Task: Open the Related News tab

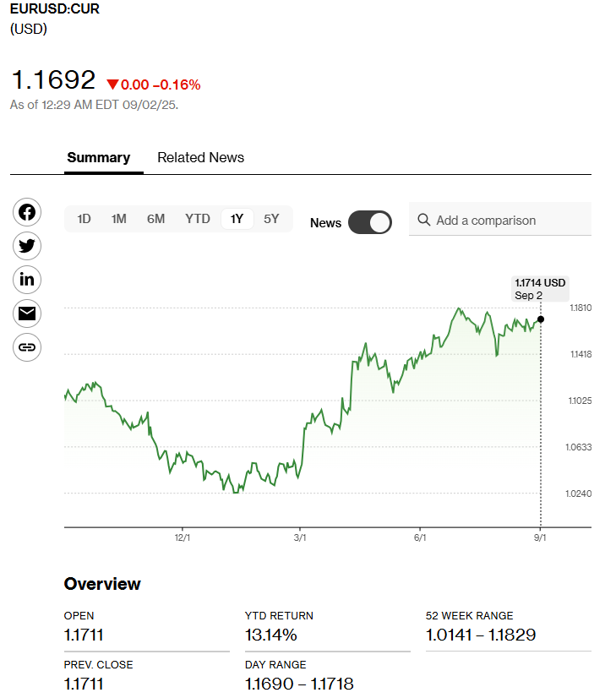Action: 200,157
